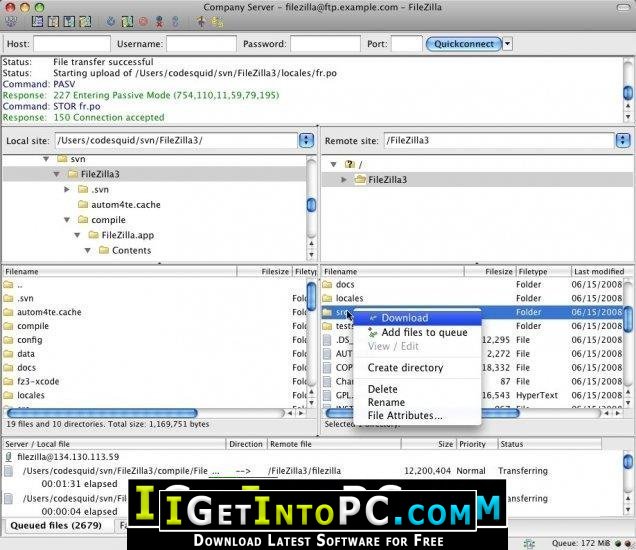Open the Site Manager toolbar icon

coord(11,21)
